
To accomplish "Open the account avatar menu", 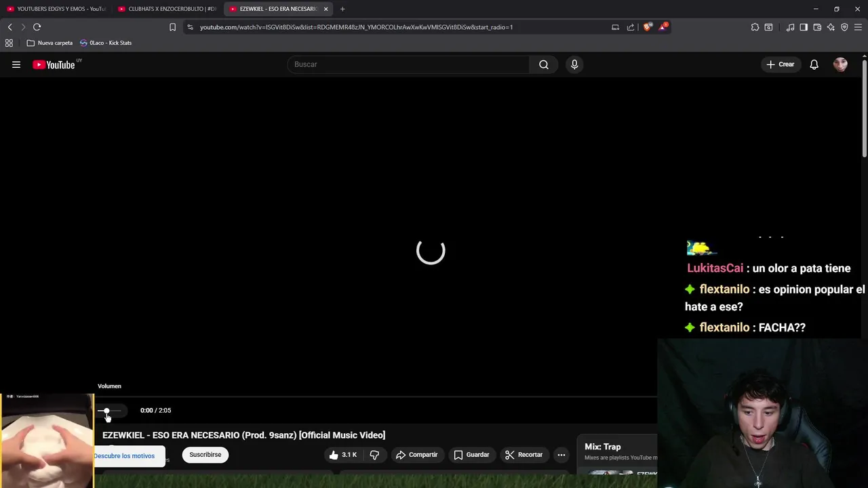I will click(x=840, y=64).
